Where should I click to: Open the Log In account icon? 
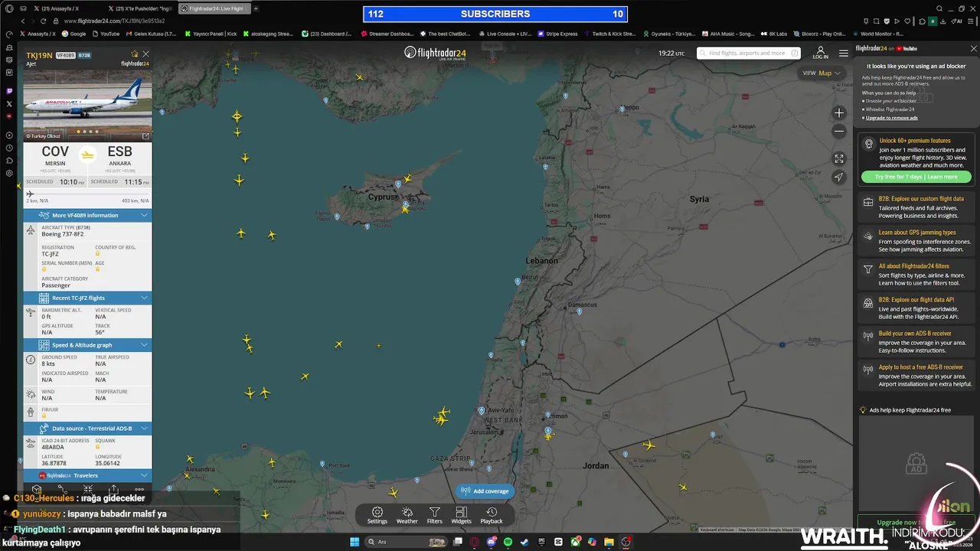point(820,53)
